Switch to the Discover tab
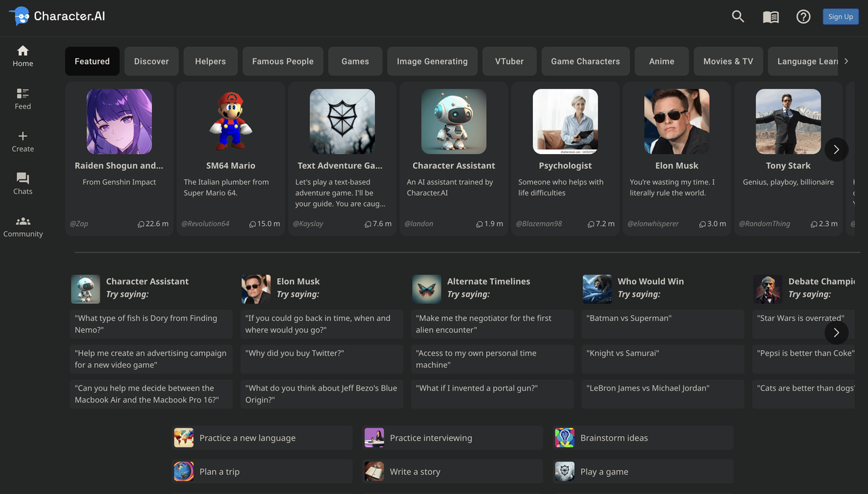Viewport: 868px width, 494px height. coord(151,61)
